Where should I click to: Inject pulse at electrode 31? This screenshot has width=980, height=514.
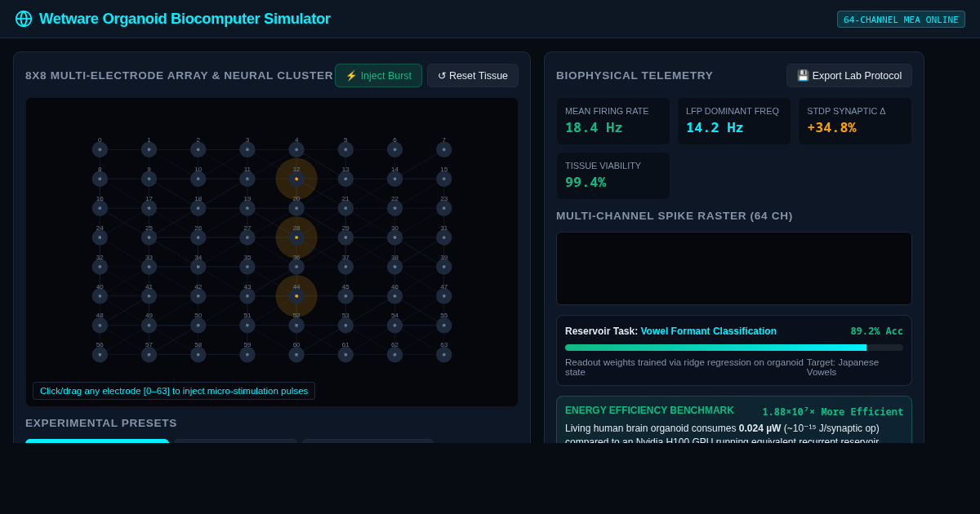click(x=443, y=237)
